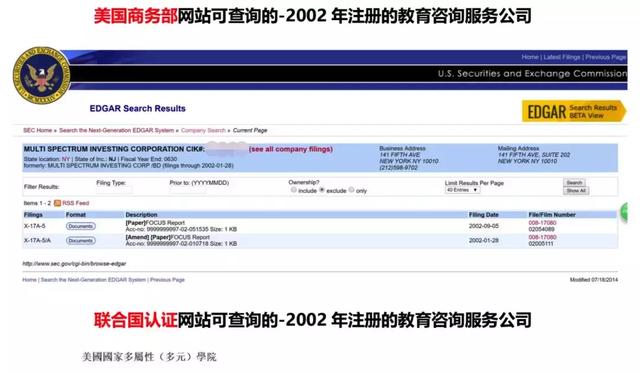Click the X-17A-5/A filing type cell

(x=37, y=240)
